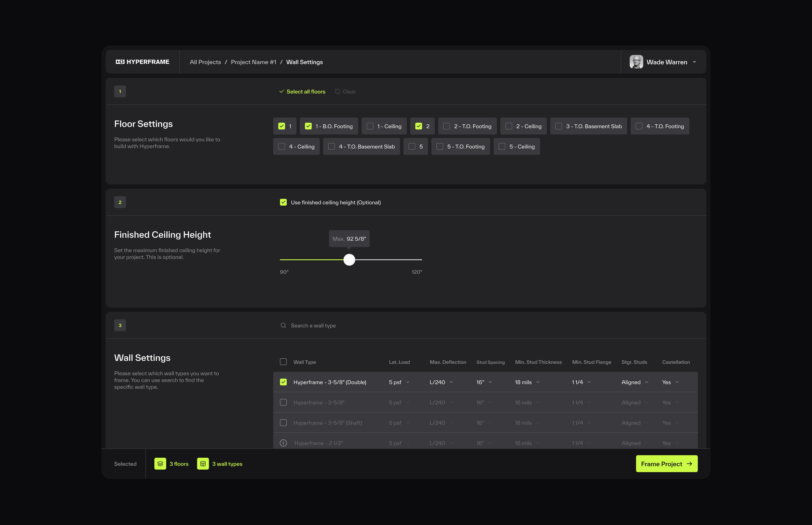Click the 3 floors selected label
The width and height of the screenshot is (812, 525).
click(179, 464)
